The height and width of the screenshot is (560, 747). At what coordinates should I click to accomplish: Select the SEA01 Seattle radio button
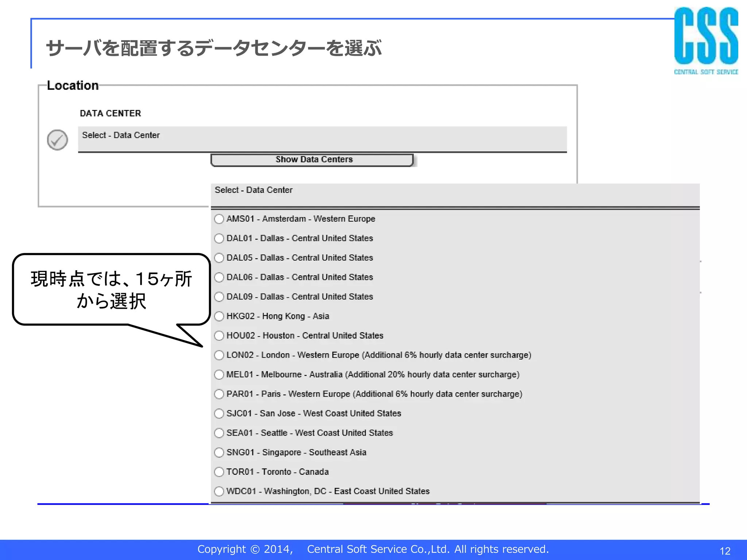[219, 433]
